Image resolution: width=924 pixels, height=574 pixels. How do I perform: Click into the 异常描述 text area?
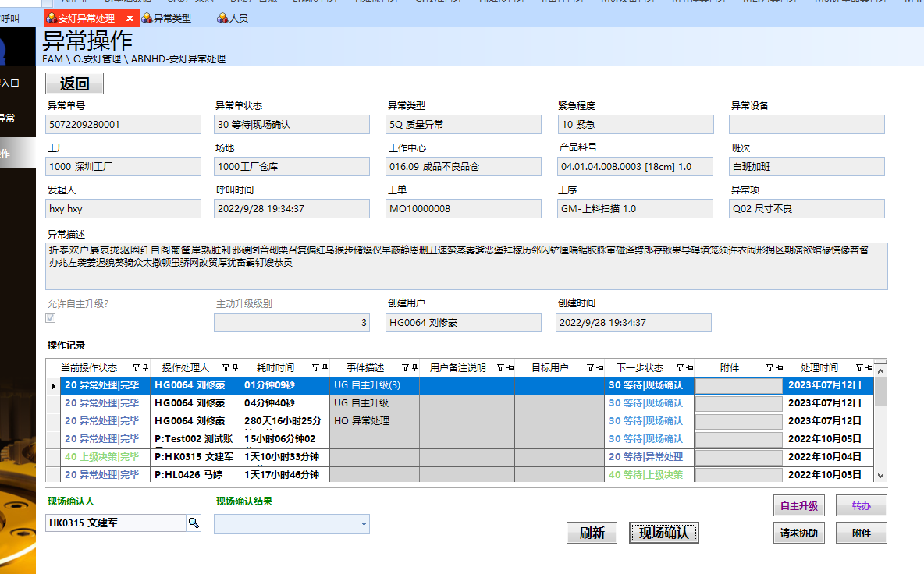(467, 266)
